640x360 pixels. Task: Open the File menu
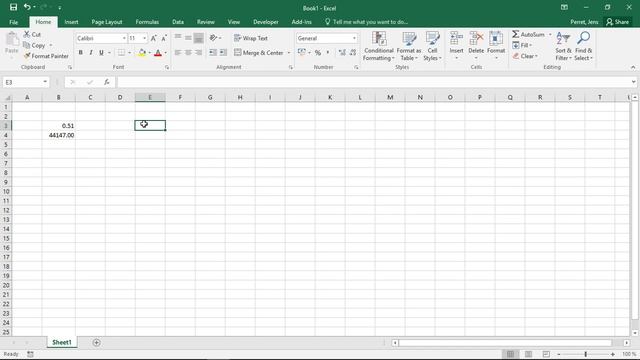(x=13, y=22)
